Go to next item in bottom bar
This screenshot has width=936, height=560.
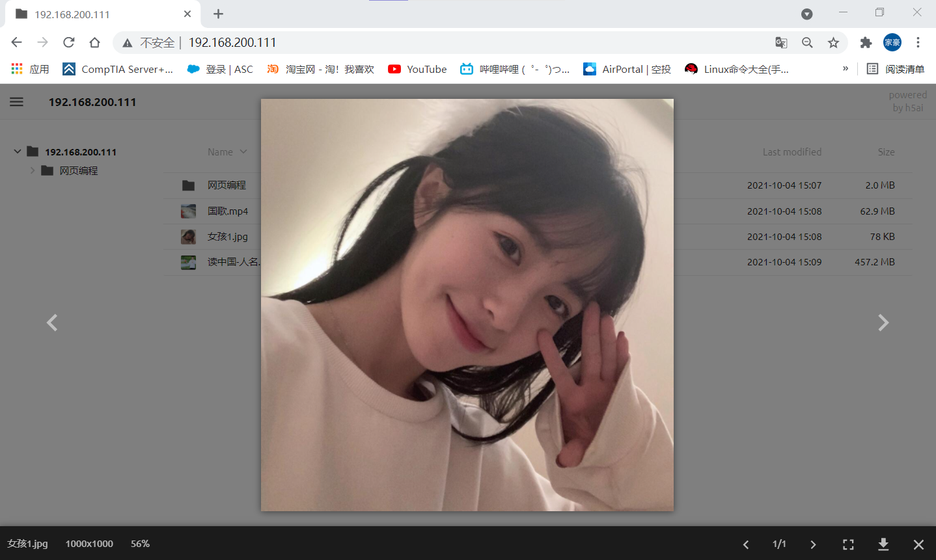pyautogui.click(x=813, y=544)
